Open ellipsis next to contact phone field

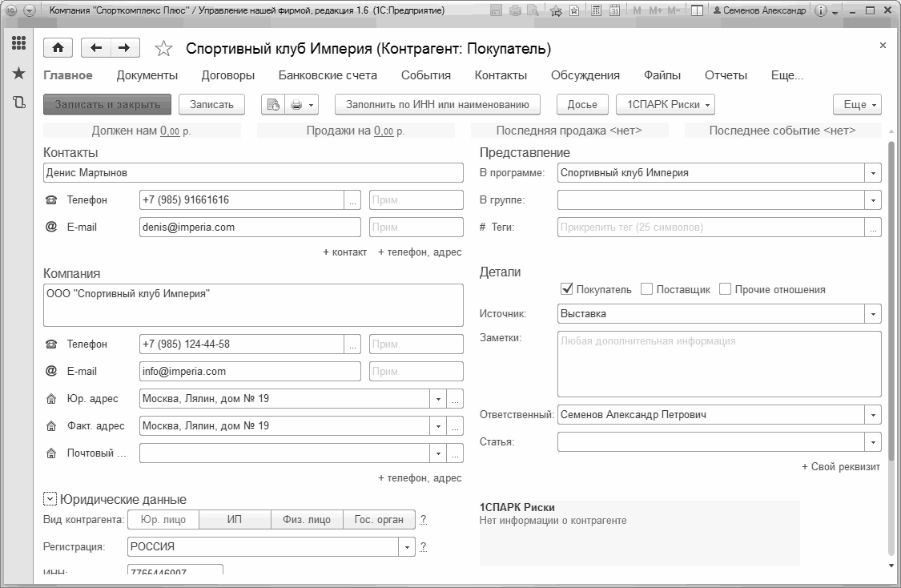tap(353, 200)
